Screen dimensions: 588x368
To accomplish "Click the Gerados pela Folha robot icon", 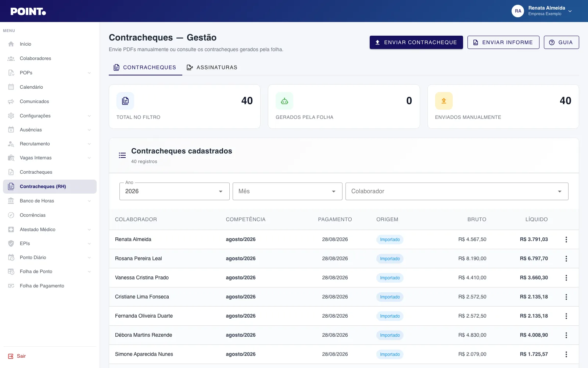I will 284,101.
